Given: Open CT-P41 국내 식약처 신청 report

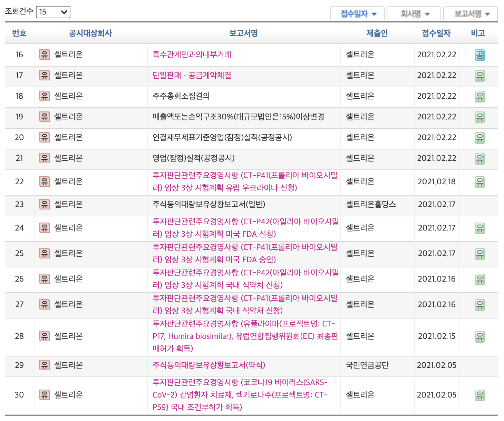Looking at the screenshot, I should 245,304.
